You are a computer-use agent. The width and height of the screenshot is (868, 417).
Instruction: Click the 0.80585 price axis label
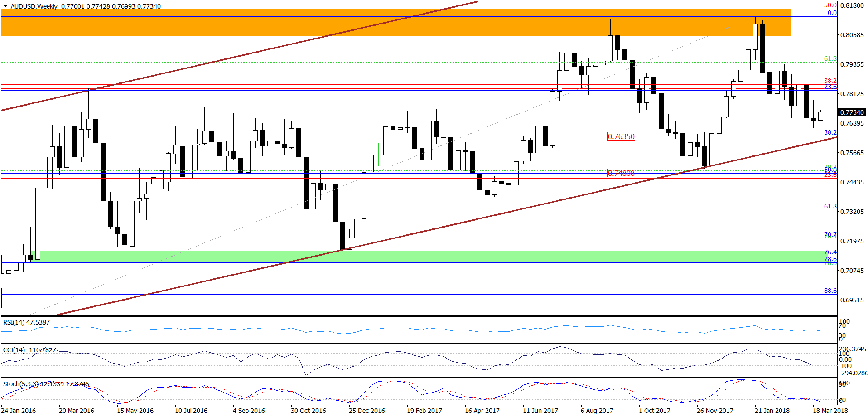(852, 35)
